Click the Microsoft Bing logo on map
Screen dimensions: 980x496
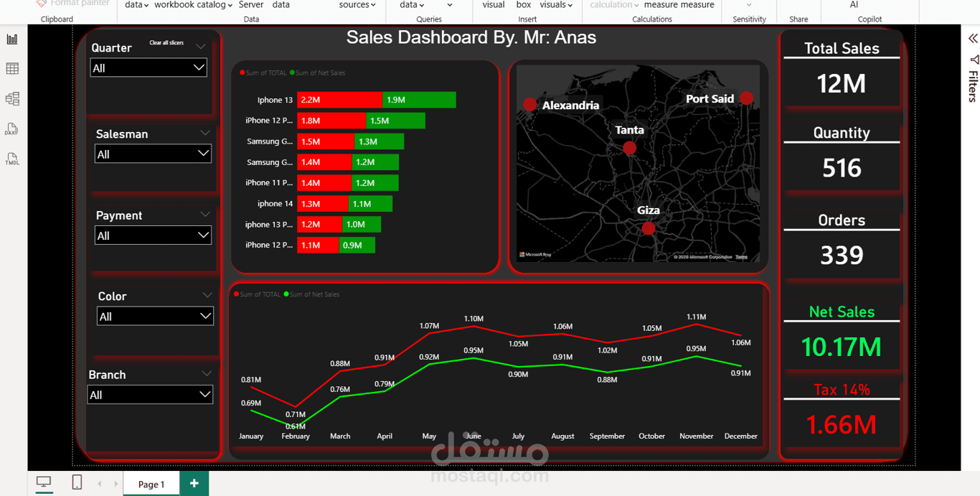click(535, 255)
